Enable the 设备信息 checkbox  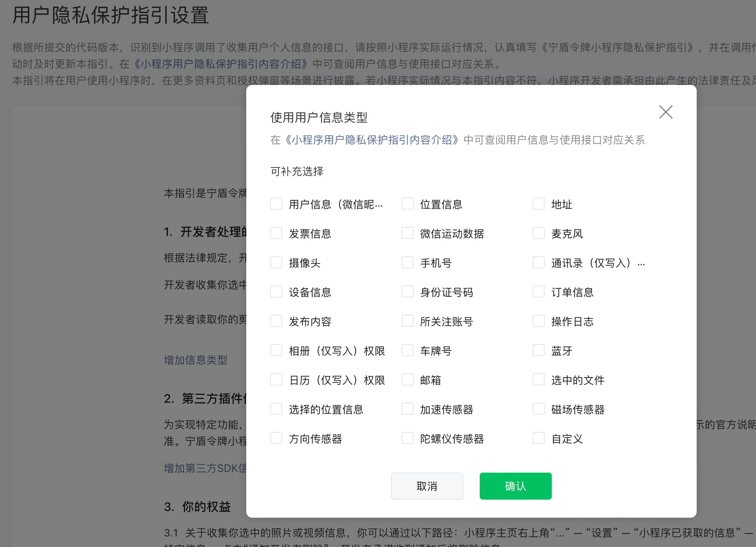click(277, 292)
